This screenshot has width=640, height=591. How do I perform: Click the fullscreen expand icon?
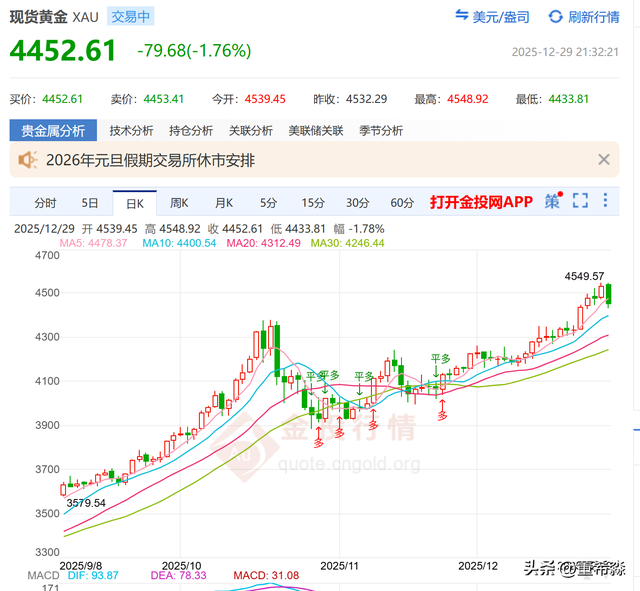(x=580, y=202)
